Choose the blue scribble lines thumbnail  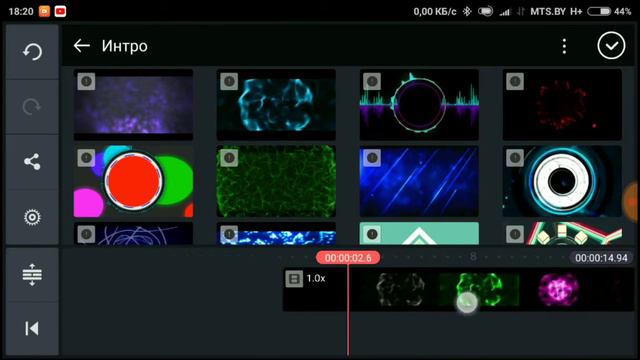(133, 233)
